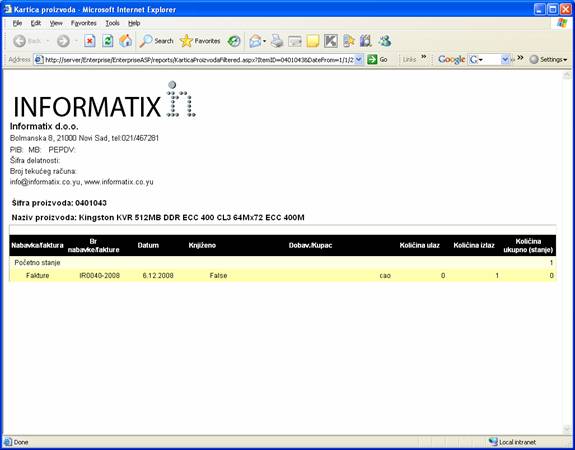Click the yellow note Discuss icon

click(x=313, y=41)
